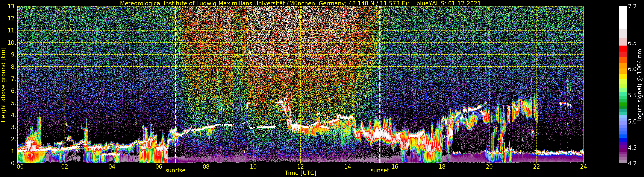The image size is (644, 177).
Task: Click the Height above ground axis title
Action: pos(3,85)
